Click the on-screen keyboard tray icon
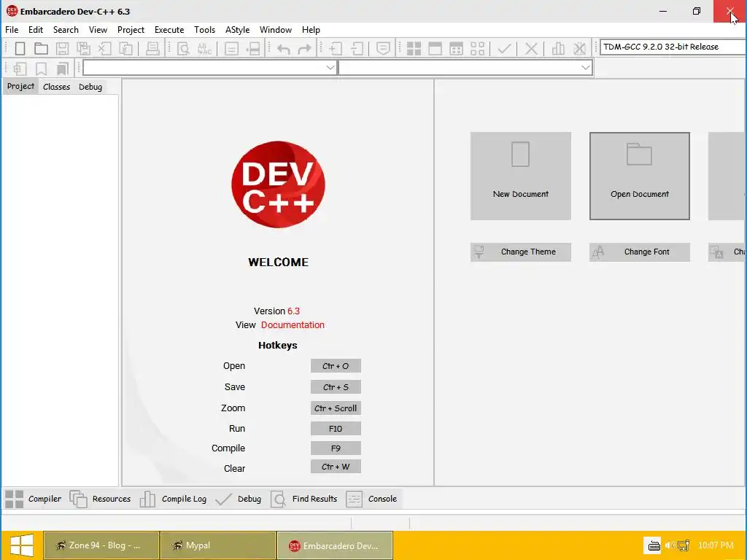The width and height of the screenshot is (747, 560). tap(654, 545)
